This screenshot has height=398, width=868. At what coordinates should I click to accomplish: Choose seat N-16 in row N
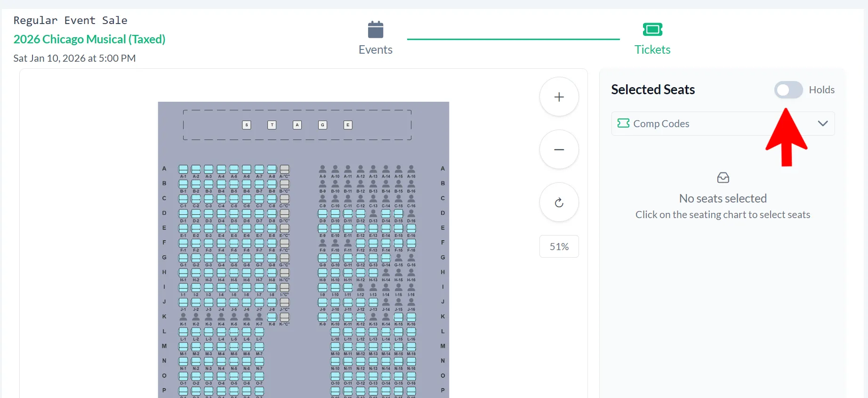click(411, 361)
